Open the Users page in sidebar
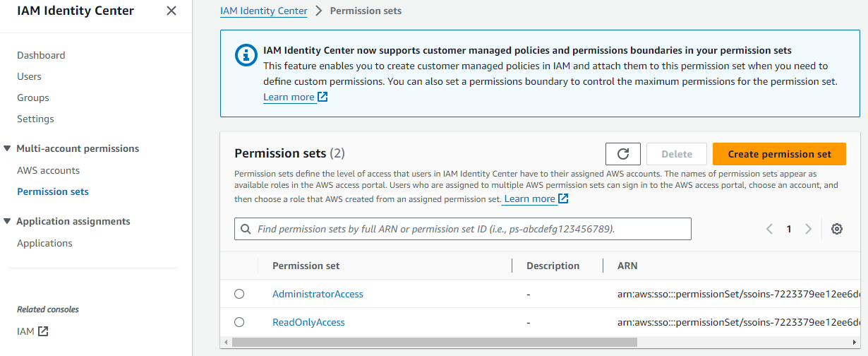This screenshot has width=868, height=356. click(29, 76)
